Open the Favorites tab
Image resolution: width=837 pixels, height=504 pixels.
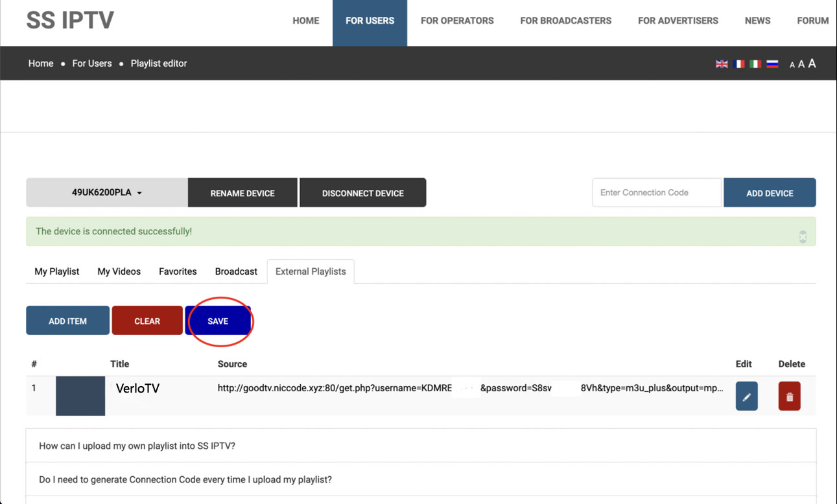178,271
